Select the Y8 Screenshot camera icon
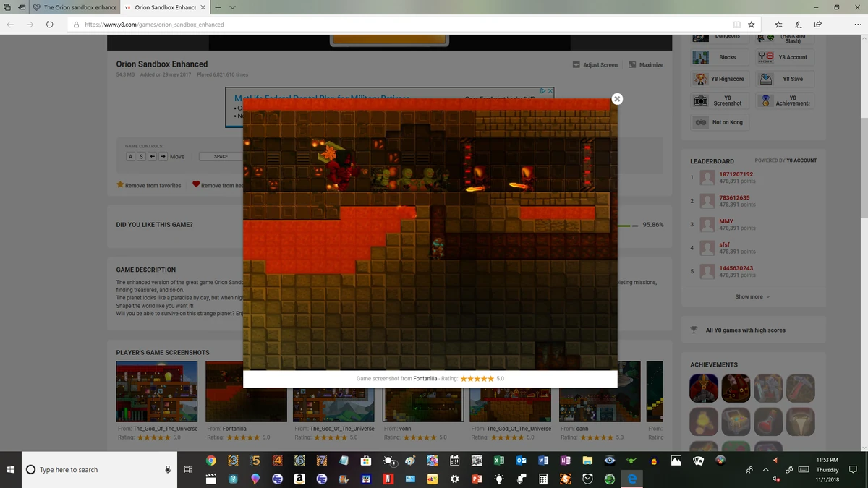 [701, 100]
